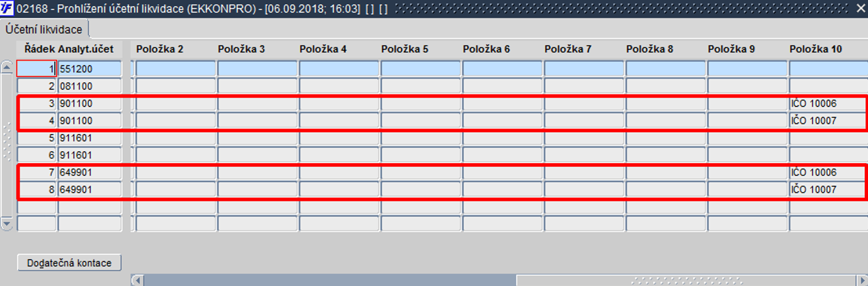Switch to the Účetní likvidace tab
Screen dimensions: 868x286
click(x=45, y=30)
